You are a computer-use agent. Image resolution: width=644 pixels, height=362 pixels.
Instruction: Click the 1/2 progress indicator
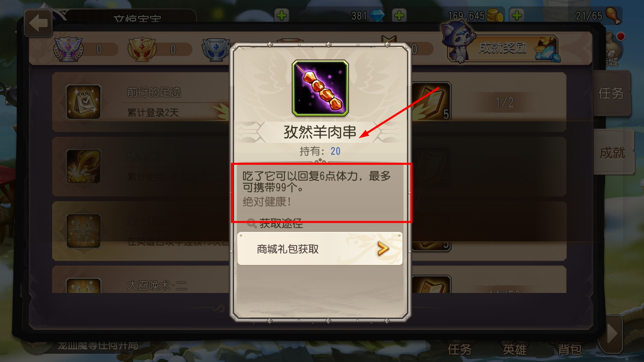point(505,102)
